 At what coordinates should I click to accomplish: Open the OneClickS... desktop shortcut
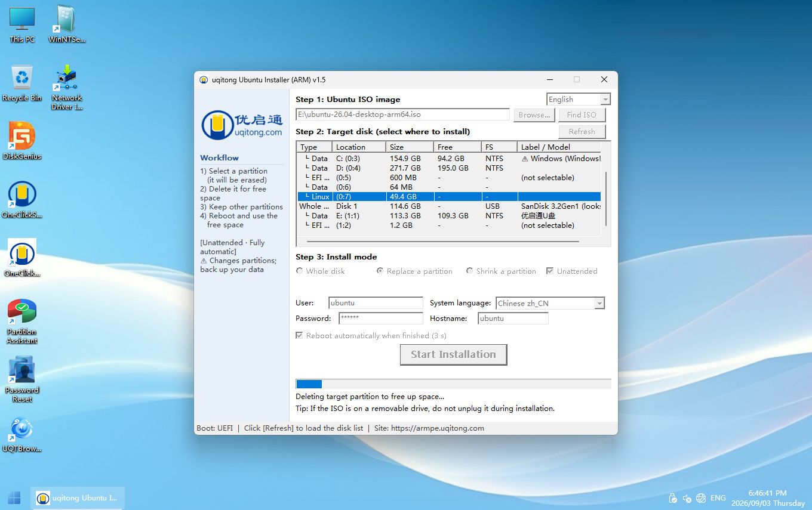(x=22, y=200)
